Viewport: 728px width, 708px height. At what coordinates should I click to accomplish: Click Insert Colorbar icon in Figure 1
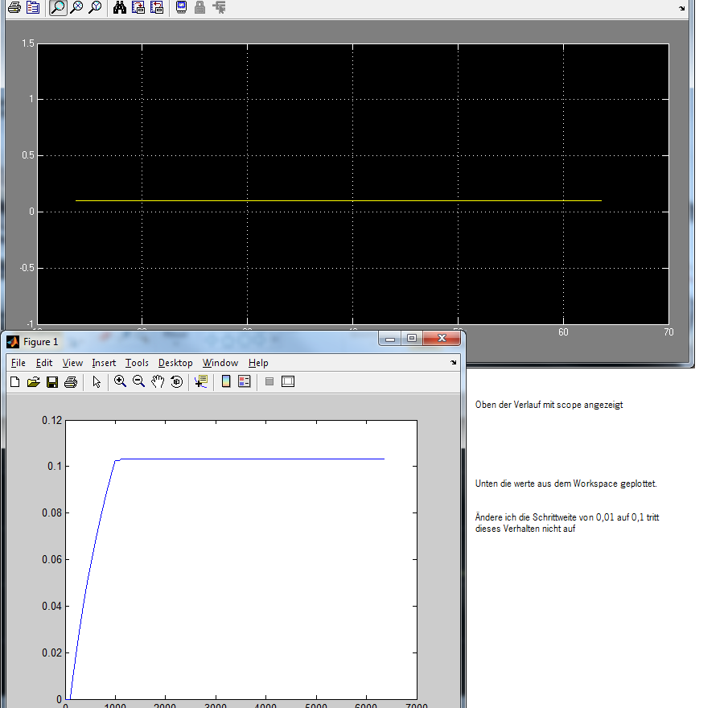point(226,381)
